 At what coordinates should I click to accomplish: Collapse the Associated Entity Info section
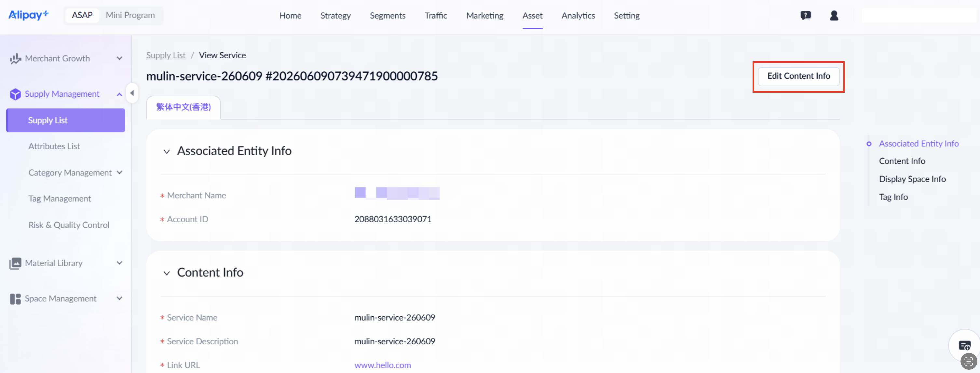[167, 151]
